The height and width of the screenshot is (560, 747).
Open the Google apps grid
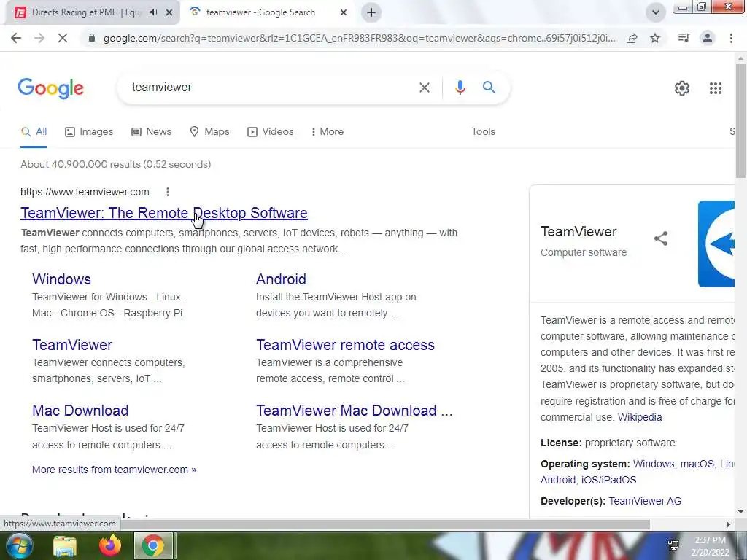(x=716, y=88)
